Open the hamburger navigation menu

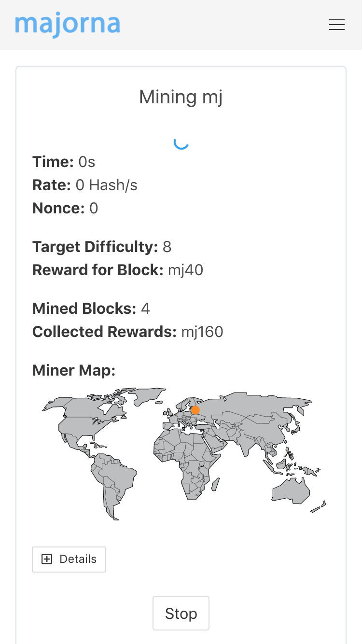point(336,25)
